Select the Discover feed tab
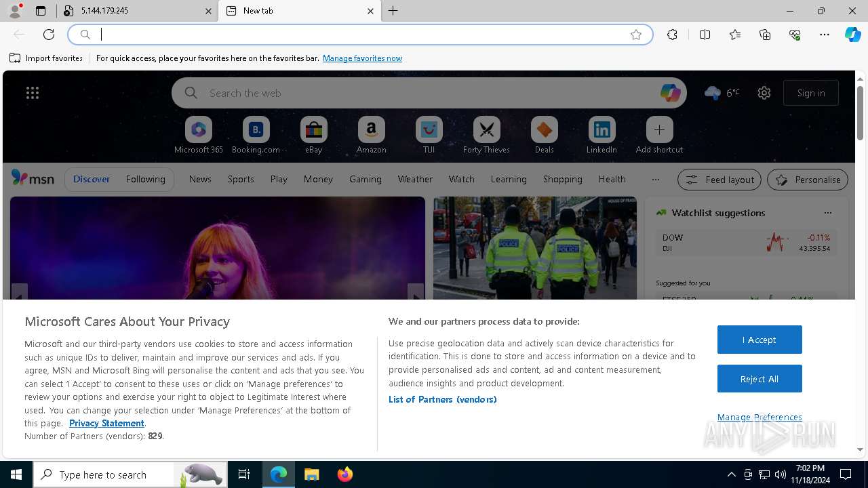 point(92,179)
